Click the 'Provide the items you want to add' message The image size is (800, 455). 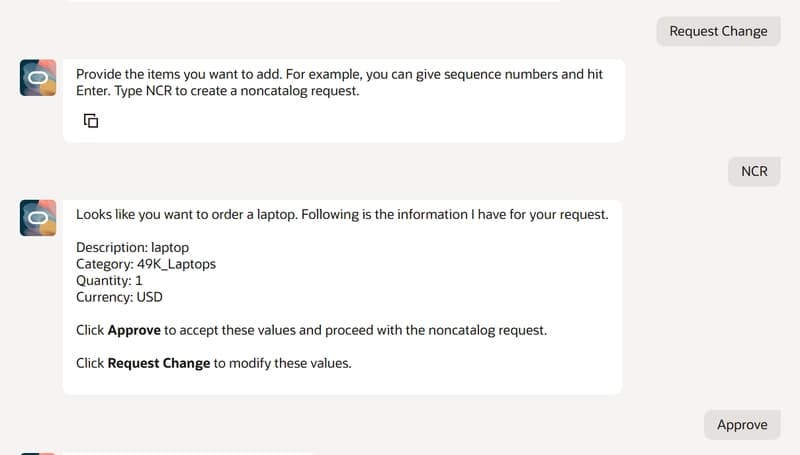[343, 100]
